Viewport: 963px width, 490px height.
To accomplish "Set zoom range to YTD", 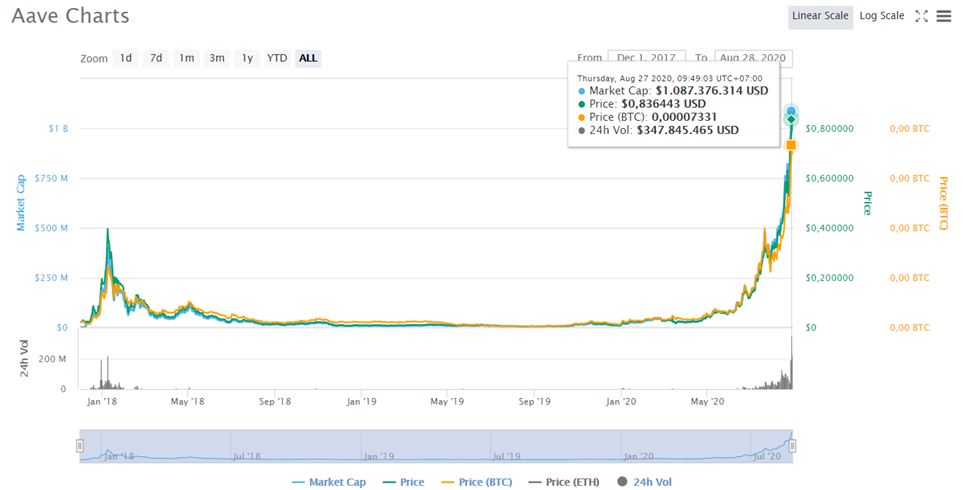I will click(277, 58).
